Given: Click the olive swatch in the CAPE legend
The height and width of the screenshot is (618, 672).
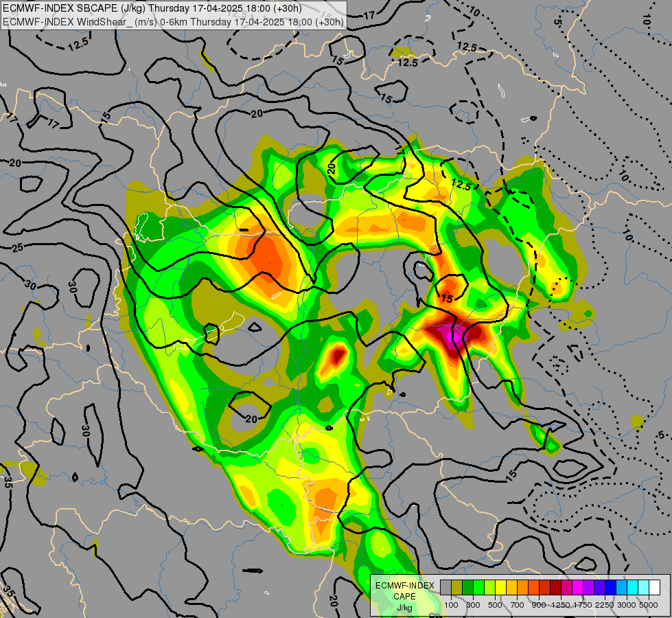Looking at the screenshot, I should click(x=457, y=588).
